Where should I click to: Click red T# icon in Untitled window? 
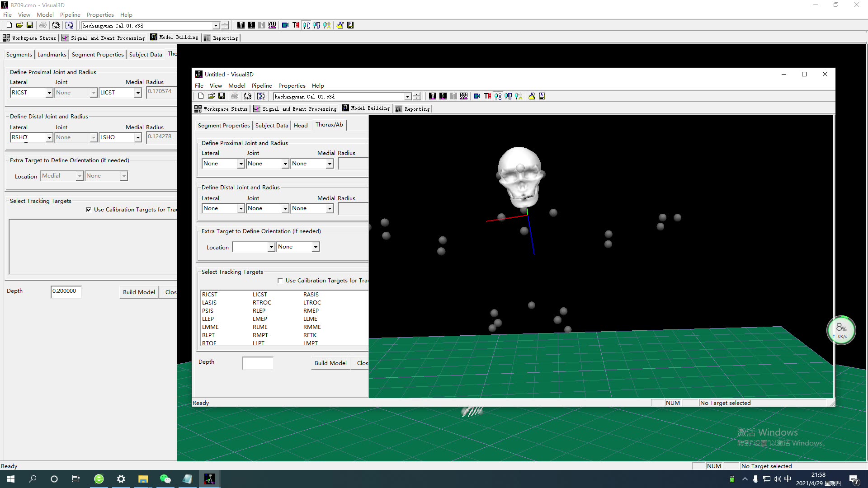(487, 96)
